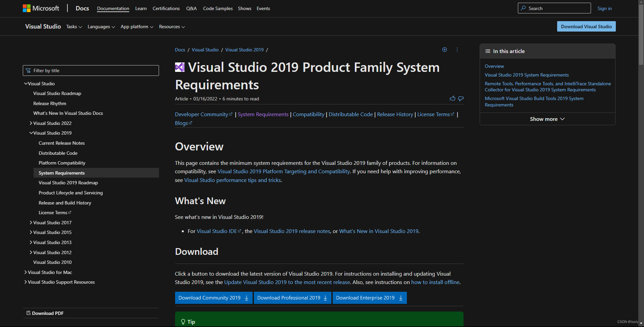Click the add to collection plus icon

tap(444, 50)
